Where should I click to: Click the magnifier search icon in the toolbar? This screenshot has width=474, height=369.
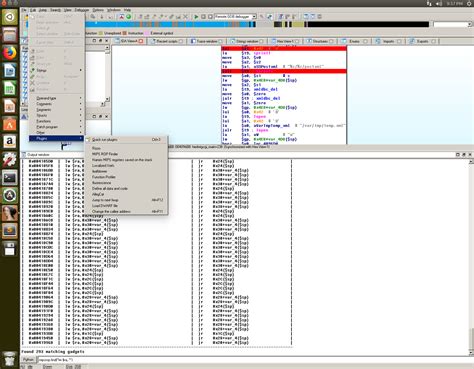pos(93,16)
